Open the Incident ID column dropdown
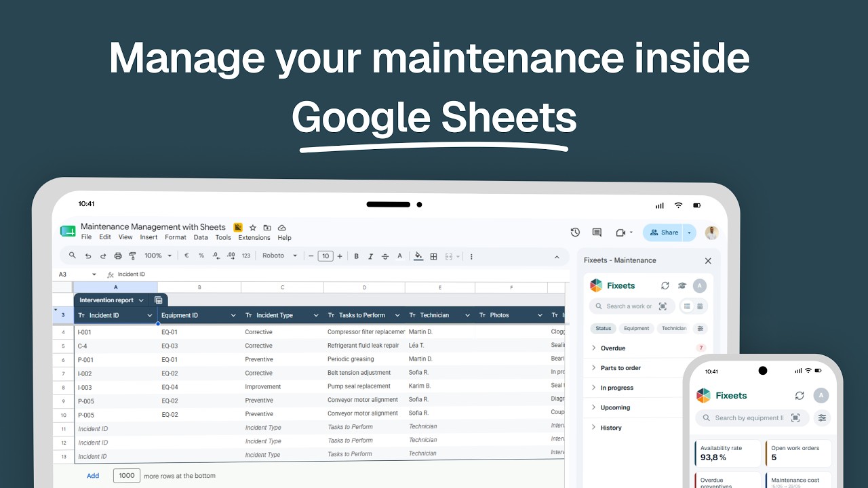 click(150, 315)
